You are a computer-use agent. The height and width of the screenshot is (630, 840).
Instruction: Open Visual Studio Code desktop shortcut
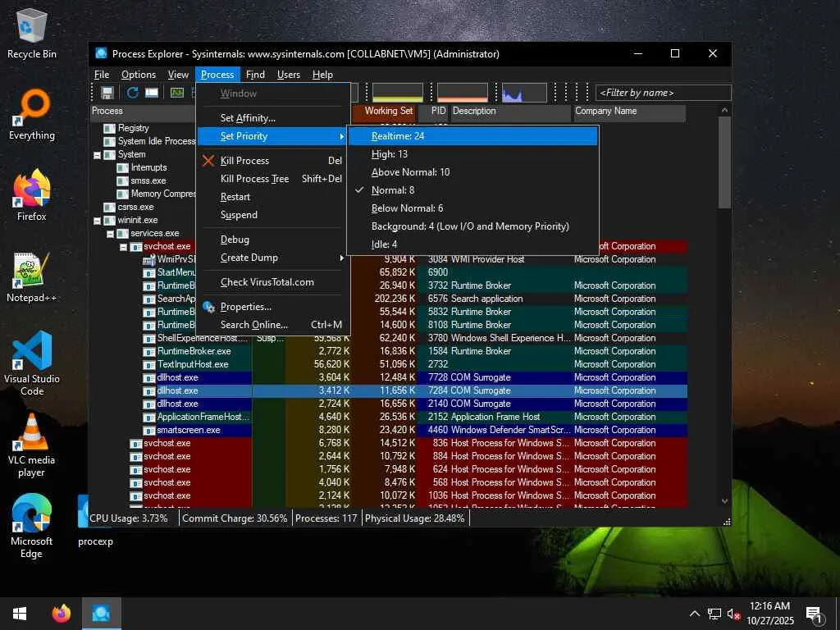pos(32,363)
